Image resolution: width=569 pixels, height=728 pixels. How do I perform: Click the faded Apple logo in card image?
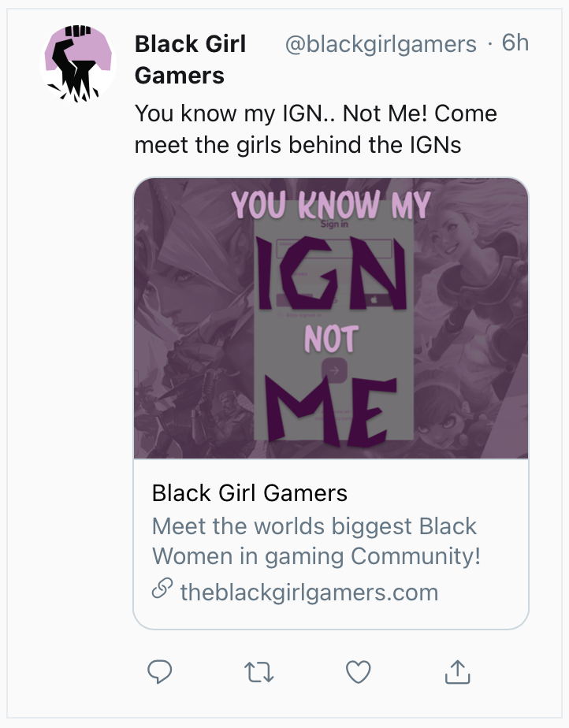pos(374,300)
